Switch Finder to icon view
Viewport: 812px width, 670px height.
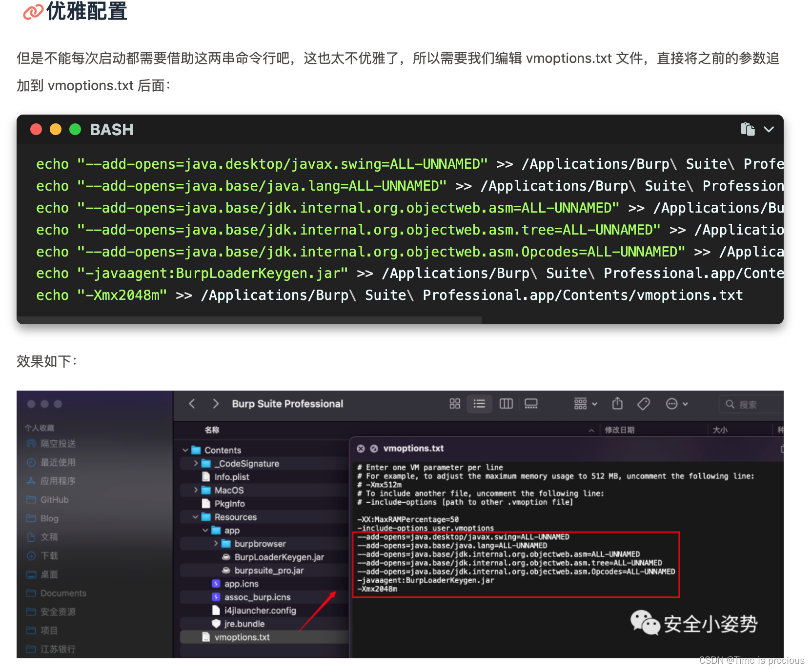455,404
